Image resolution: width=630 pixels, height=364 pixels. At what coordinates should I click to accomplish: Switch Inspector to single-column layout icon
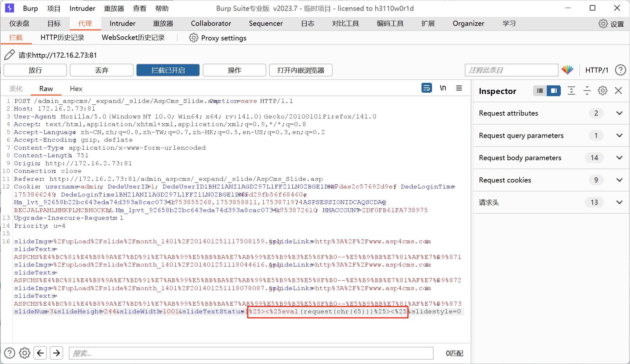point(540,91)
